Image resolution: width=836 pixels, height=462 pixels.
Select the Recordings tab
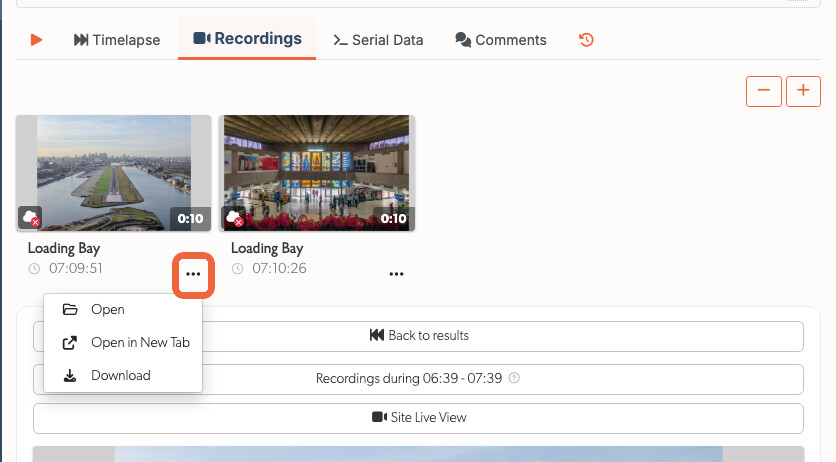click(x=247, y=38)
